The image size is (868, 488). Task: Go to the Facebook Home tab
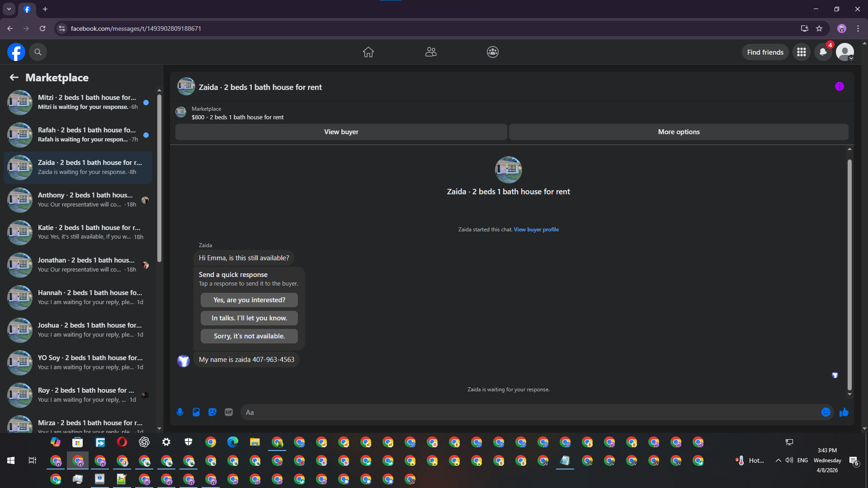coord(368,52)
